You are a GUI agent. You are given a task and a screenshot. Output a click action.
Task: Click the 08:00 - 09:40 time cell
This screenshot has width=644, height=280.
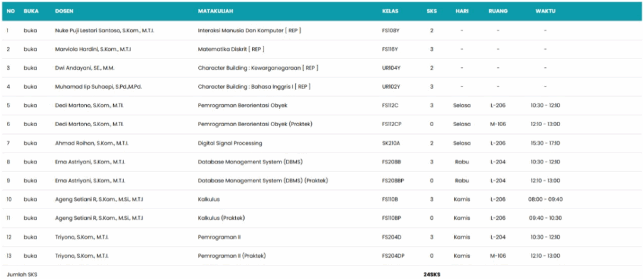click(545, 200)
